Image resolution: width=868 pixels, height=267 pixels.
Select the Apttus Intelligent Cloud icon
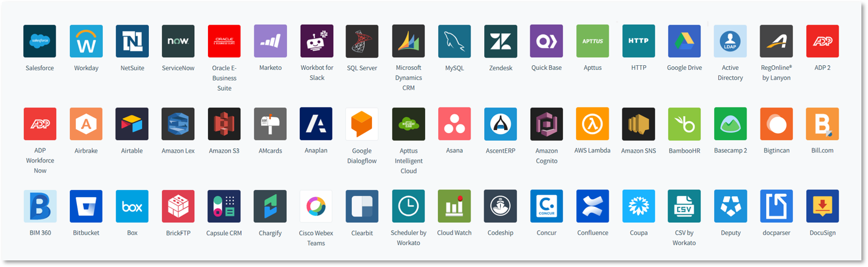pos(408,124)
